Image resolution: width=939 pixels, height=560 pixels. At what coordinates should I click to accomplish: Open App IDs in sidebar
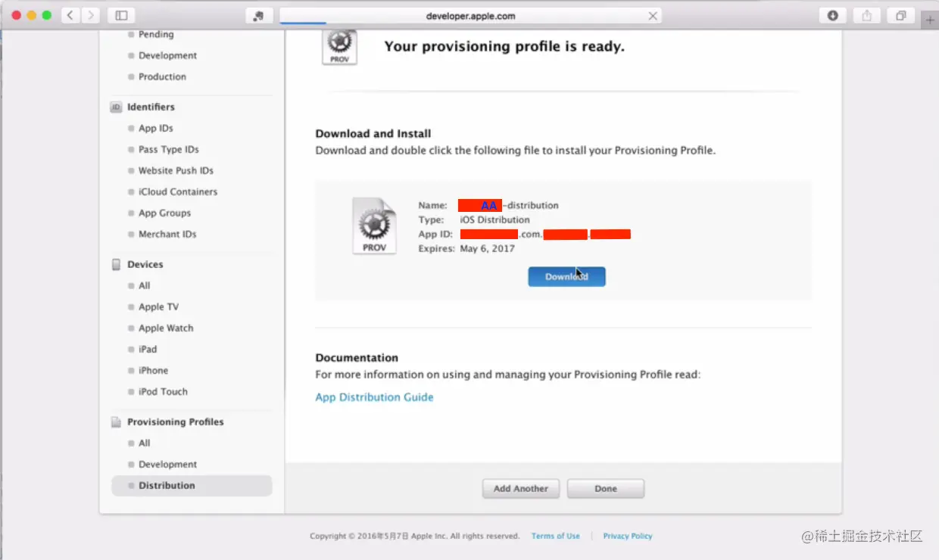pyautogui.click(x=156, y=129)
